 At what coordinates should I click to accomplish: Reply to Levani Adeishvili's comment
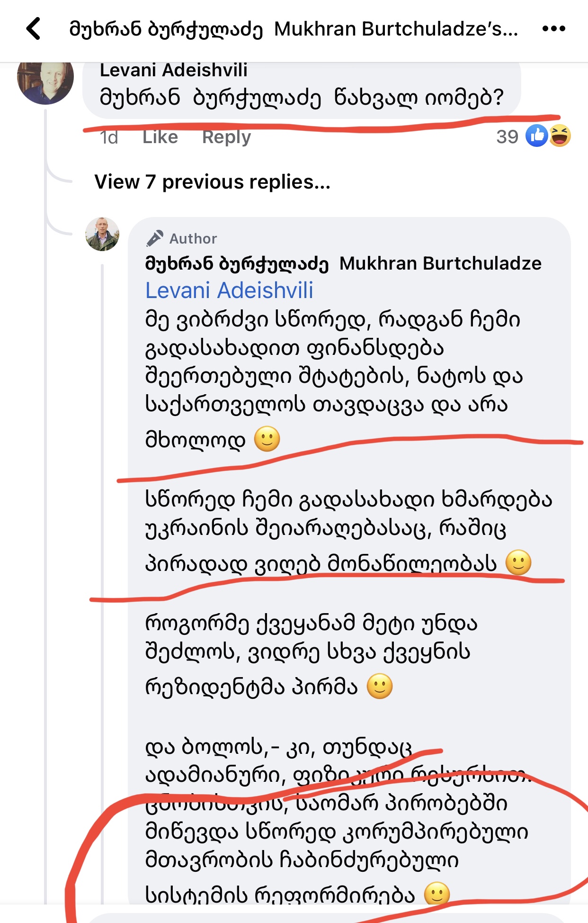[x=226, y=137]
